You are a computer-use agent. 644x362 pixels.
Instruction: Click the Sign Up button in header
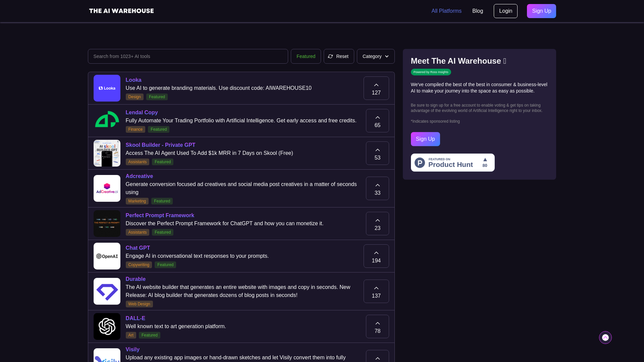(541, 11)
